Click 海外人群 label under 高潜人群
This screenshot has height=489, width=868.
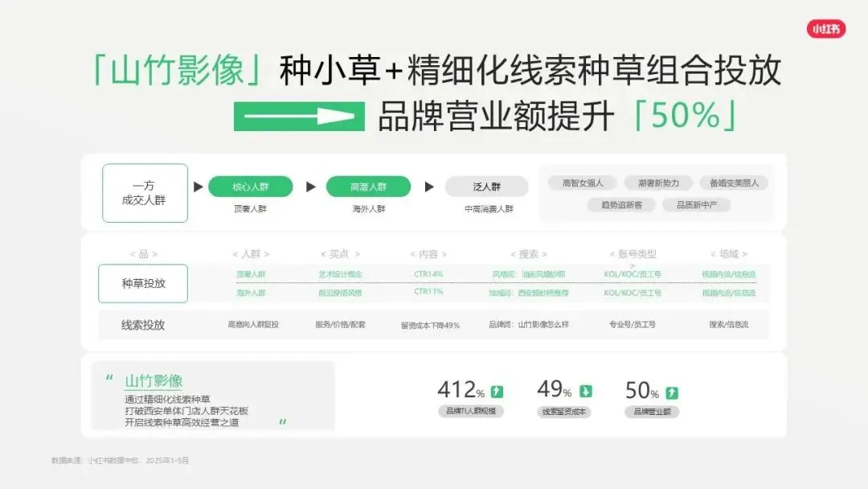pyautogui.click(x=369, y=209)
